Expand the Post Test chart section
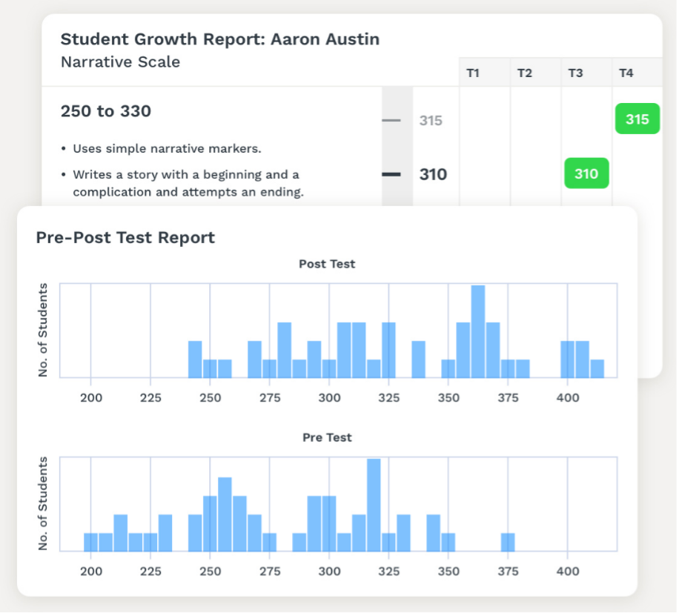This screenshot has height=616, width=679. (x=327, y=264)
